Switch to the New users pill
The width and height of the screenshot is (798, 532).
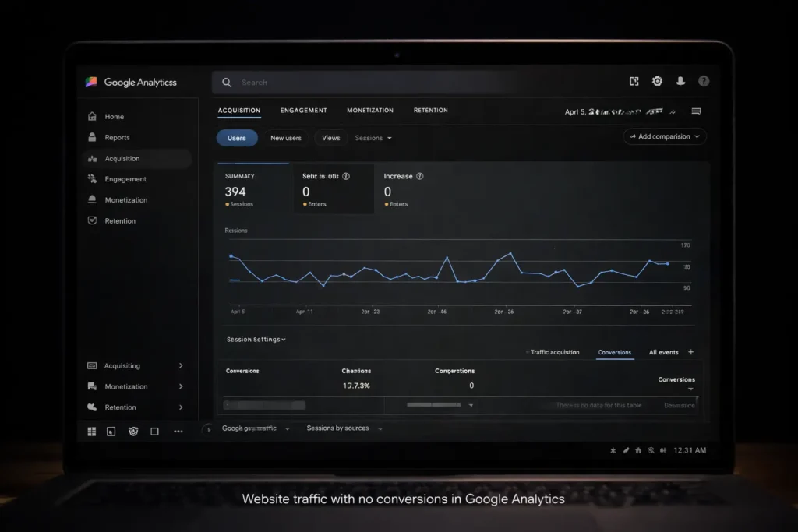pyautogui.click(x=285, y=138)
